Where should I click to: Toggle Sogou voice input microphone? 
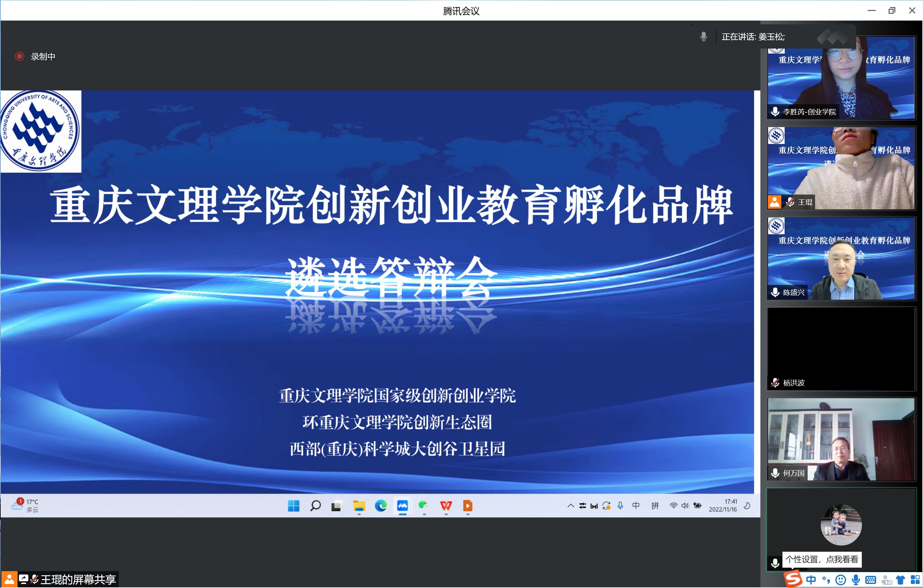tap(856, 580)
